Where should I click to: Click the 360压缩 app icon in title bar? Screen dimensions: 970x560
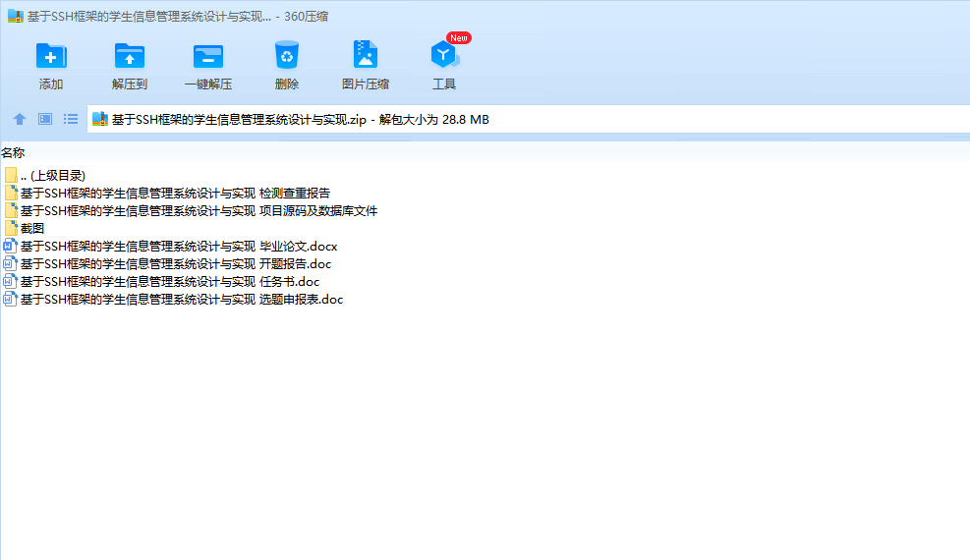(x=15, y=16)
